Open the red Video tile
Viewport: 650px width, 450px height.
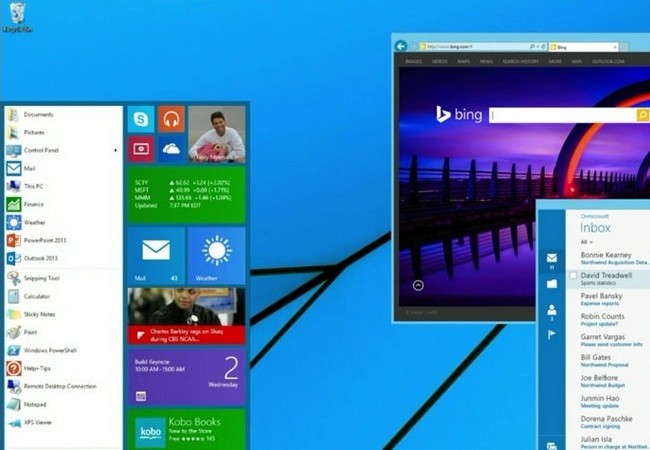tap(141, 149)
